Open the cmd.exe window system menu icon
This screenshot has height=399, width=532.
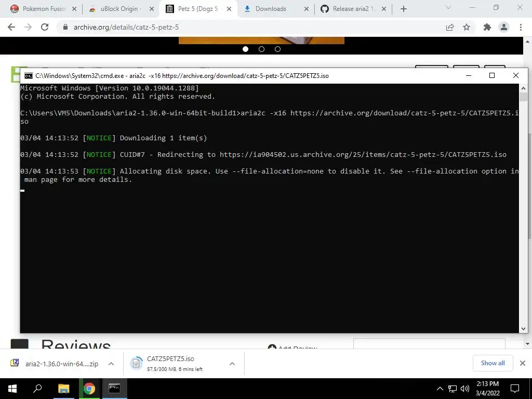coord(29,76)
